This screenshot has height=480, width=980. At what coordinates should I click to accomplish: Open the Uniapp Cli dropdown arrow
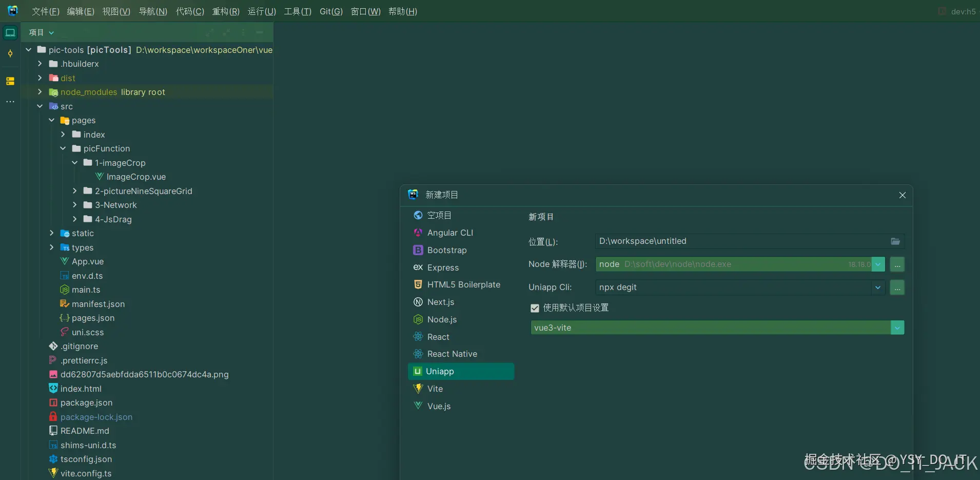click(878, 287)
